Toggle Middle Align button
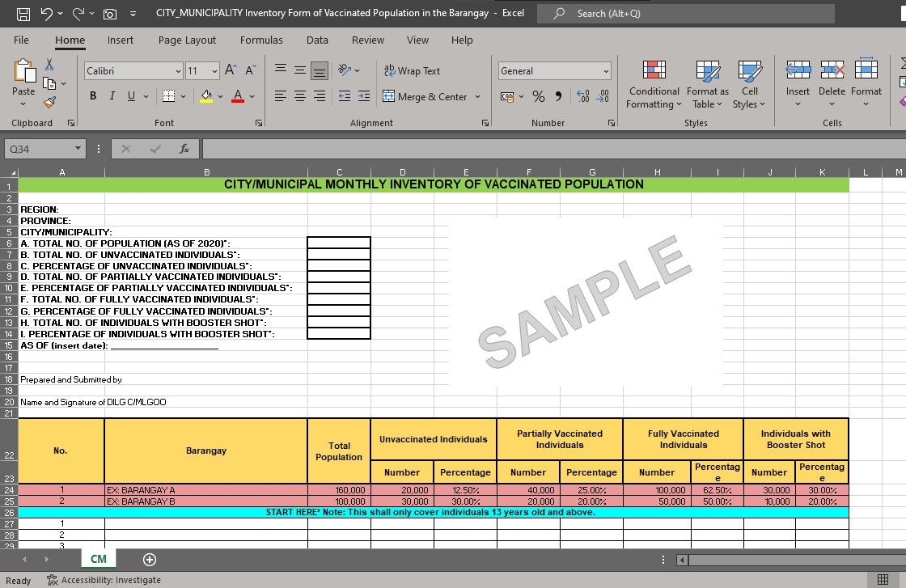The image size is (906, 588). [300, 70]
